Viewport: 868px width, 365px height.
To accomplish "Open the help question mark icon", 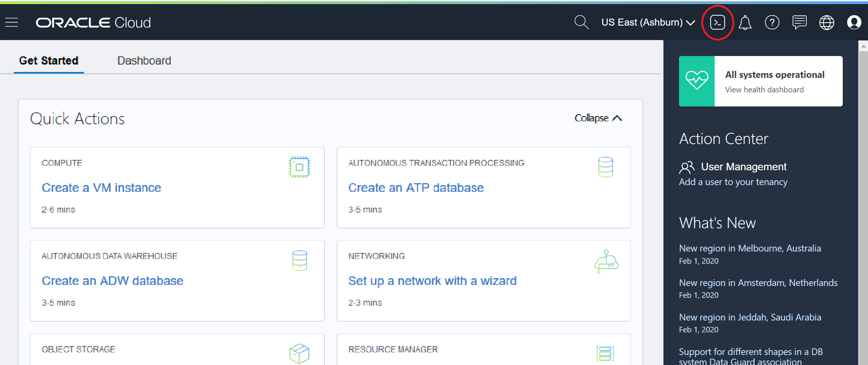I will (x=772, y=22).
